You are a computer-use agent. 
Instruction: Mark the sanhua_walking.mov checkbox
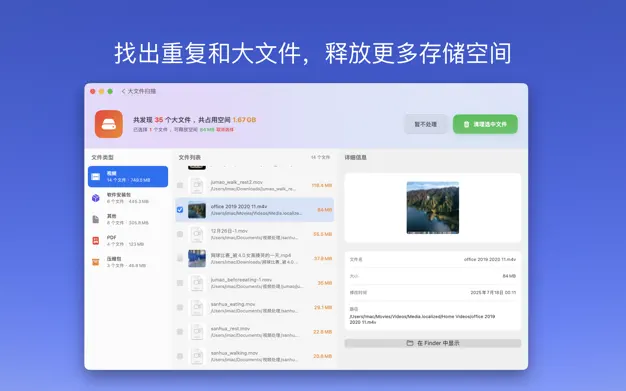click(180, 356)
